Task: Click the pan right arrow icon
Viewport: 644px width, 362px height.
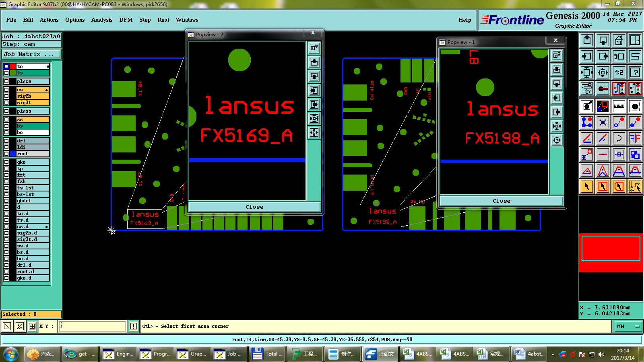Action: [603, 56]
